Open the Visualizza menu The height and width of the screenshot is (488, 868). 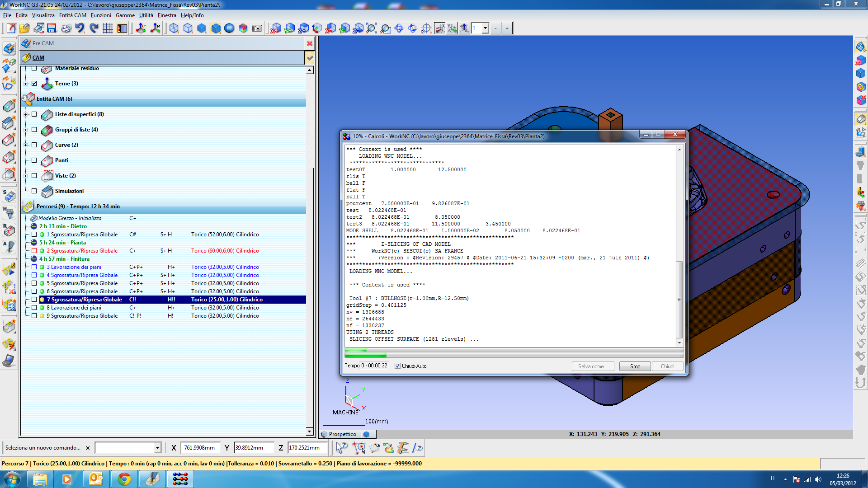(x=43, y=15)
